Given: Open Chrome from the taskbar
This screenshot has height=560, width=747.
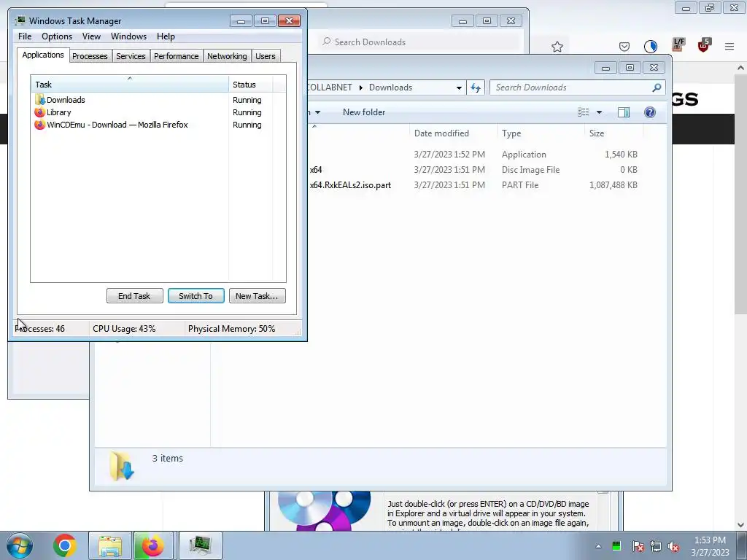Looking at the screenshot, I should (65, 545).
